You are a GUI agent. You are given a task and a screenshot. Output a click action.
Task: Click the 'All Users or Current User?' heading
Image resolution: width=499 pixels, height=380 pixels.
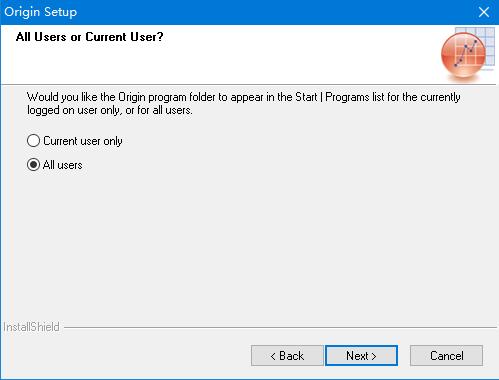[89, 37]
